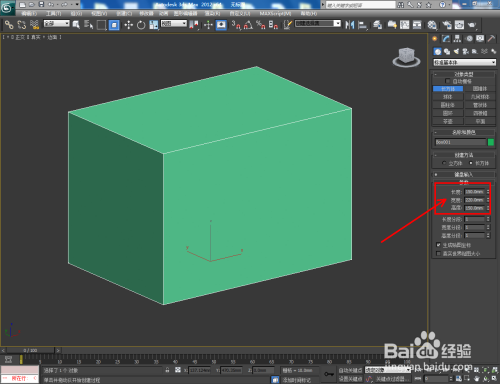The height and width of the screenshot is (384, 500).
Task: Switch to the Hierarchy panel tab
Action: click(457, 39)
